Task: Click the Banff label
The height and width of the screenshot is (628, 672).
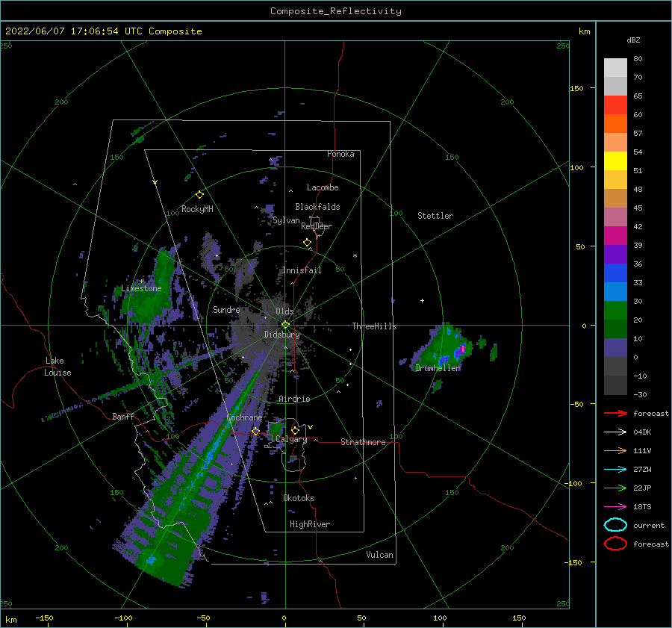Action: click(x=123, y=416)
